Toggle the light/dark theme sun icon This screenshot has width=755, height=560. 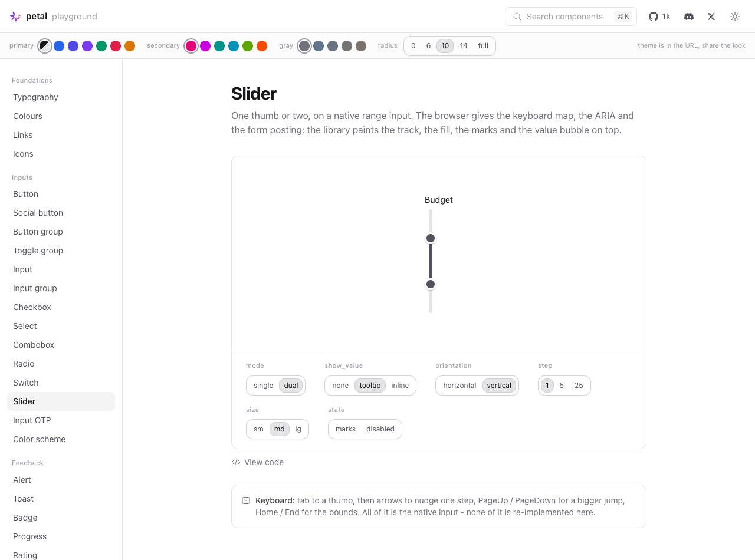click(x=735, y=17)
